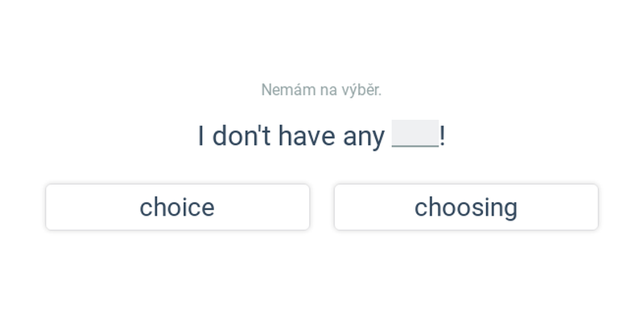Viewport: 644px width, 322px height.
Task: Select the "choosing" answer button
Action: [x=465, y=207]
